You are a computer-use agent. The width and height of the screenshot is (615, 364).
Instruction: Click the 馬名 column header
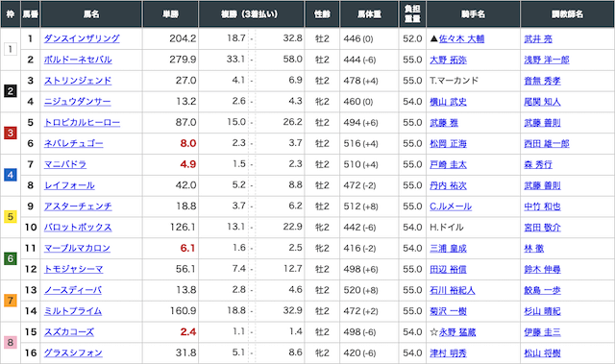(91, 14)
